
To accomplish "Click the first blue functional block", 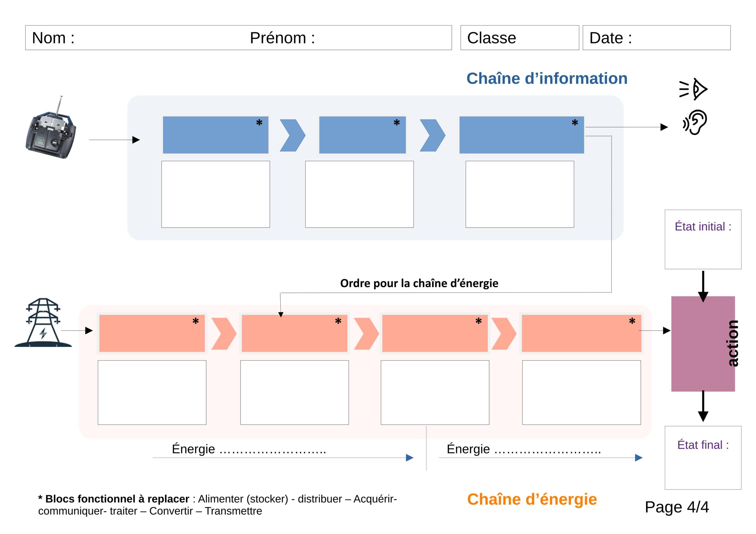I will [x=215, y=135].
